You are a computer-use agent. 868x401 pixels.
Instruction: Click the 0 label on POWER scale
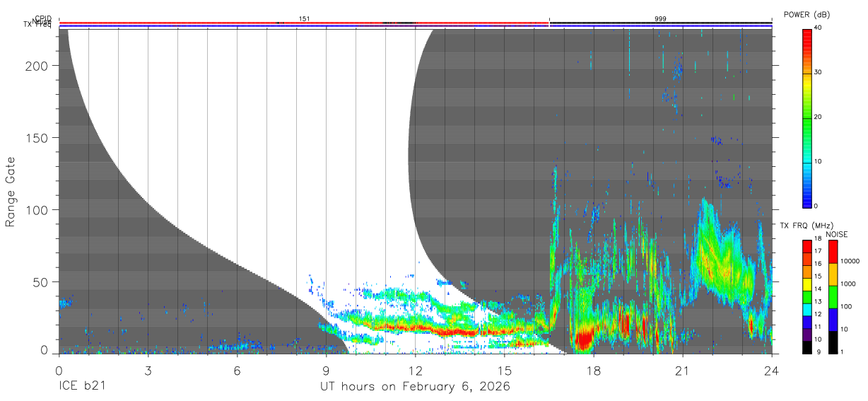click(x=816, y=207)
